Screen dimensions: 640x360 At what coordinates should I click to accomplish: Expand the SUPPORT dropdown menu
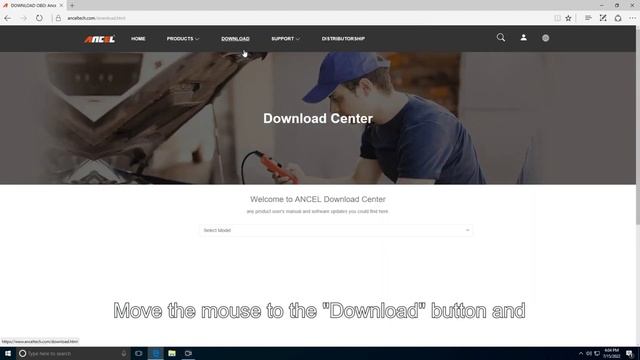coord(285,39)
